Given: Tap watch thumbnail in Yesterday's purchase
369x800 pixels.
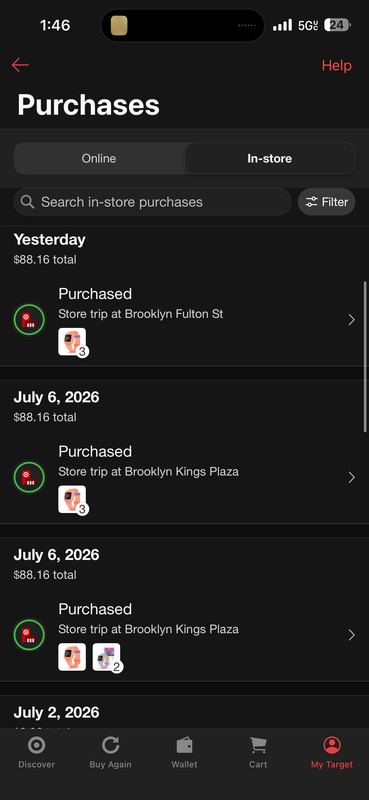Looking at the screenshot, I should (x=72, y=342).
